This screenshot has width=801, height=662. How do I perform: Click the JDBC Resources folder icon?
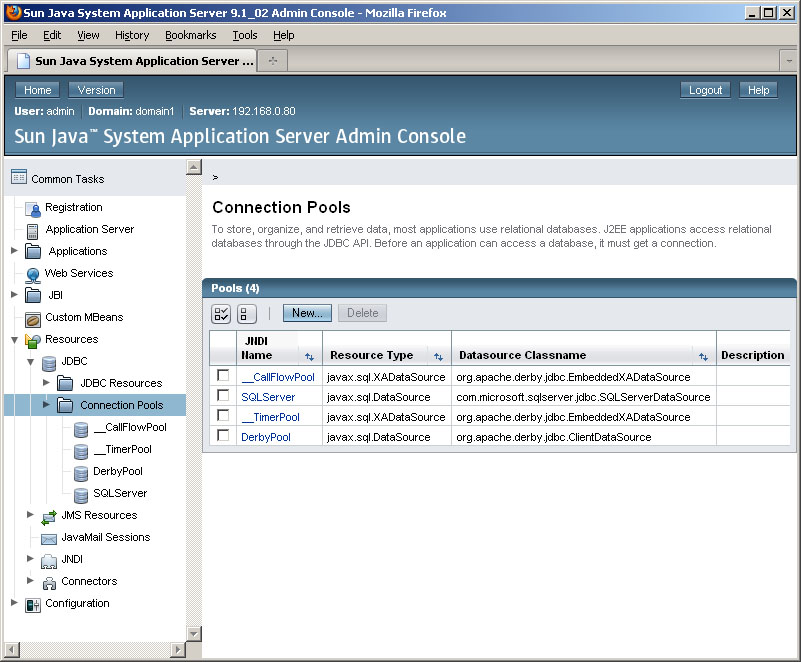(65, 383)
